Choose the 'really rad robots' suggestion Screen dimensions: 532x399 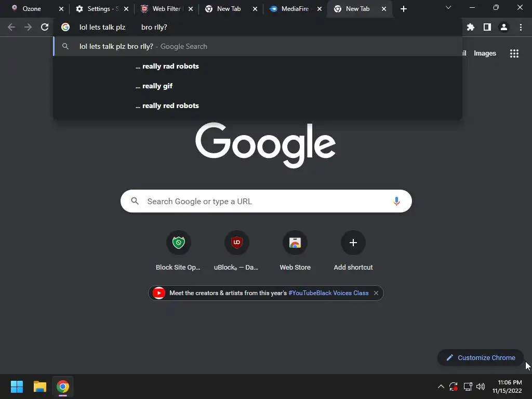[x=258, y=66]
